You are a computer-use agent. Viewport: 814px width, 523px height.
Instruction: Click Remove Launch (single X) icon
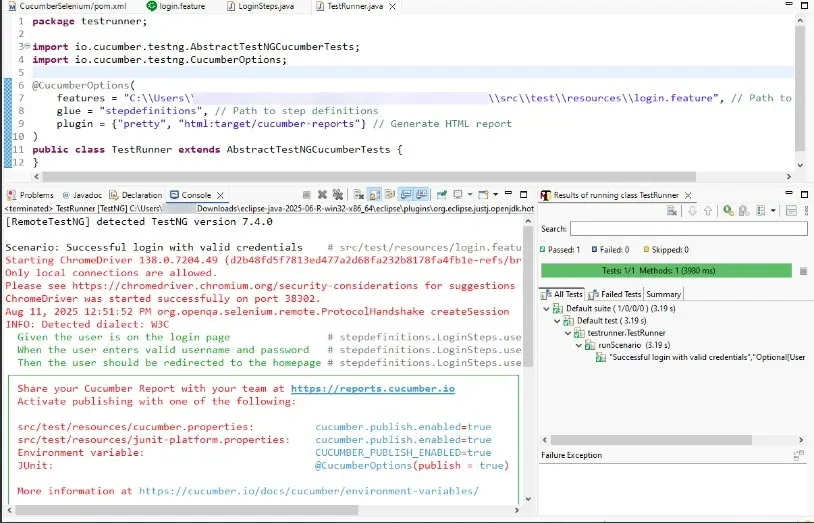322,195
